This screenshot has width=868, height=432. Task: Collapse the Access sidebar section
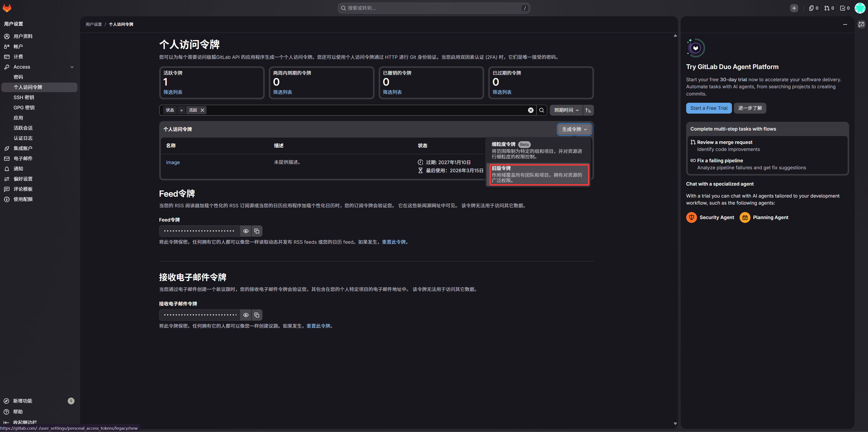[39, 67]
